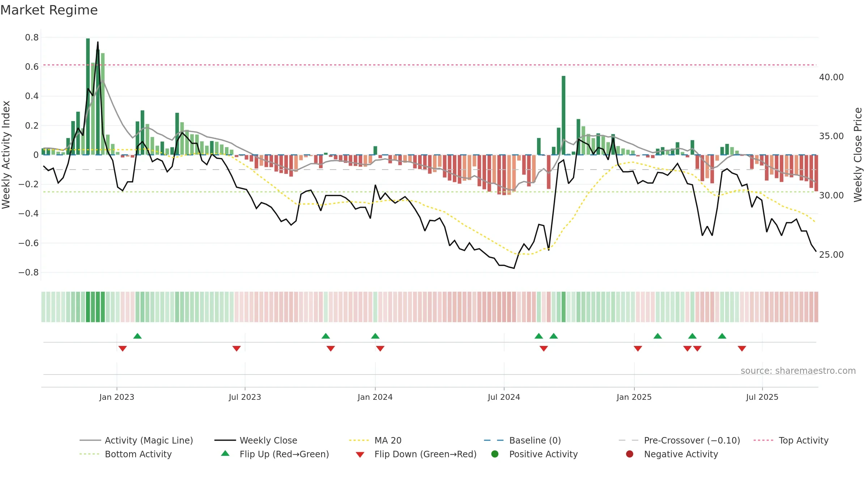Click the Weekly Close Price axis title

pos(858,155)
